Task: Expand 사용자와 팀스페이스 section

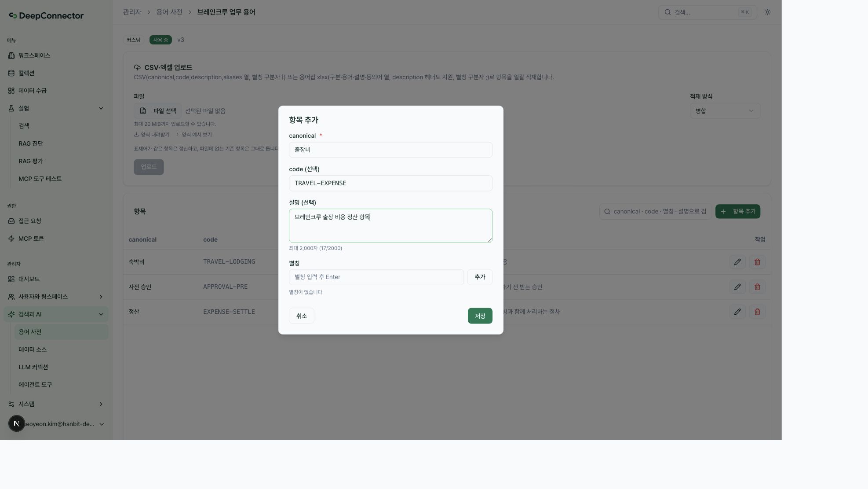Action: coord(56,297)
